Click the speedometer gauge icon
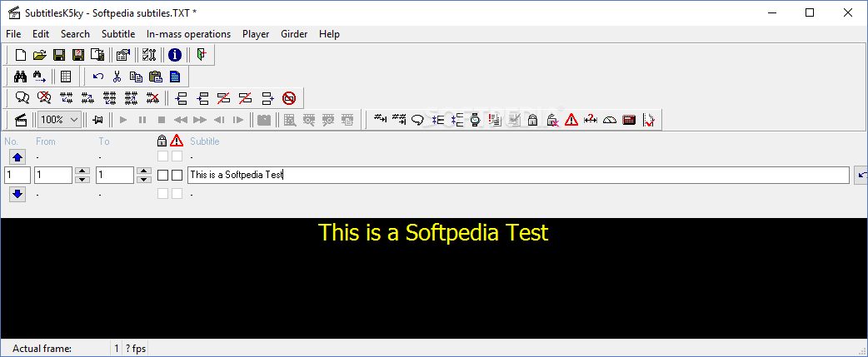 [x=610, y=119]
